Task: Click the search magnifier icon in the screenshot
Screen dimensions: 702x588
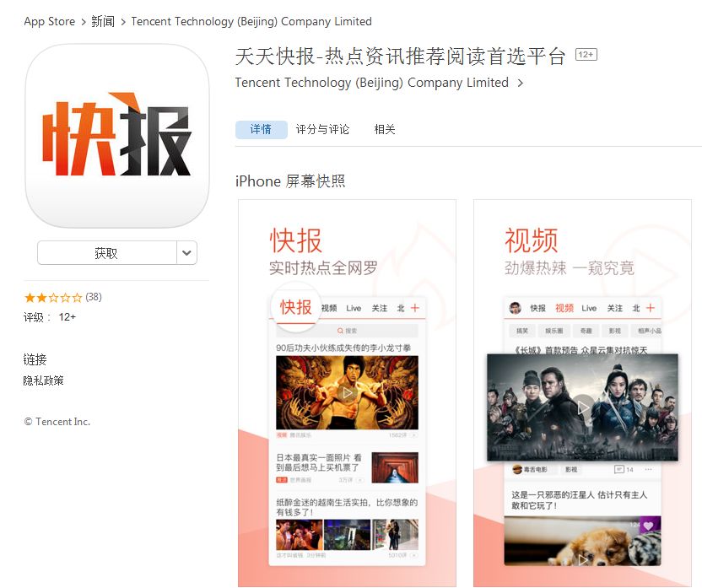Action: (x=340, y=330)
